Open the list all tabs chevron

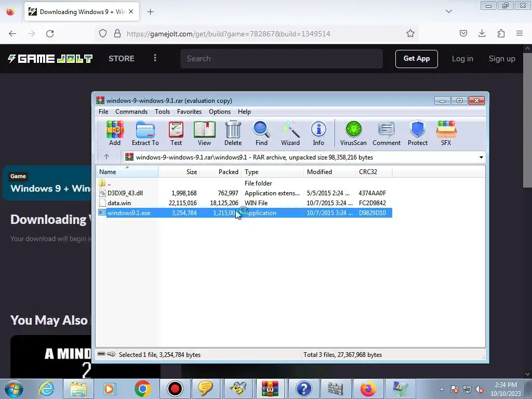[448, 11]
